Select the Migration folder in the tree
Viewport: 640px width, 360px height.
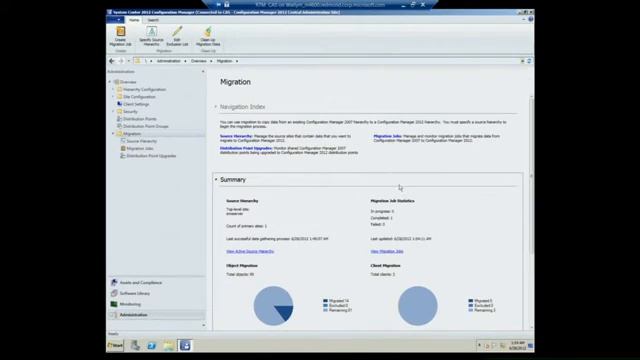point(132,134)
